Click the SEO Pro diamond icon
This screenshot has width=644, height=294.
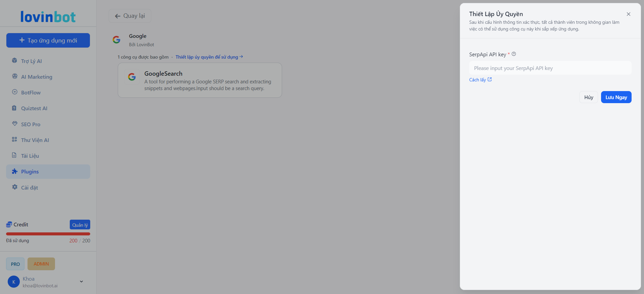(14, 124)
